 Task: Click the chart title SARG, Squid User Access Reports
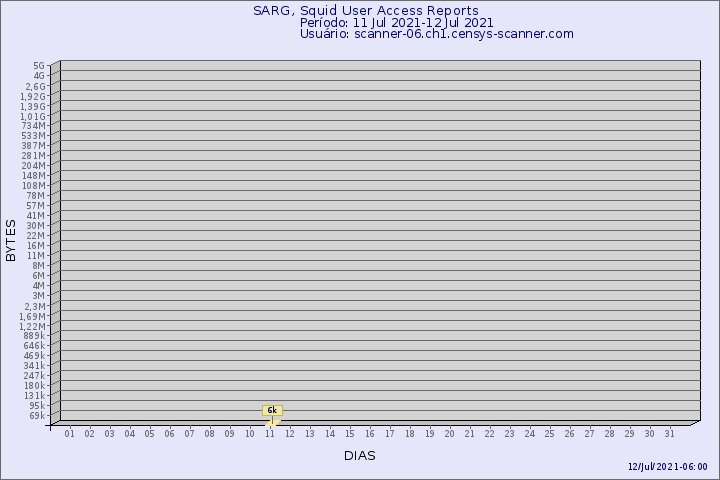pos(366,11)
